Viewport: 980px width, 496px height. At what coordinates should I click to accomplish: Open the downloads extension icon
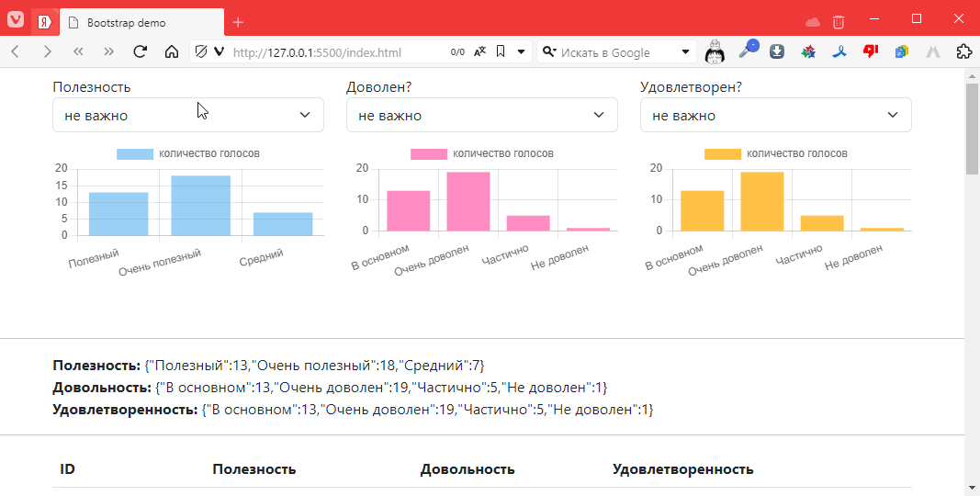point(777,52)
